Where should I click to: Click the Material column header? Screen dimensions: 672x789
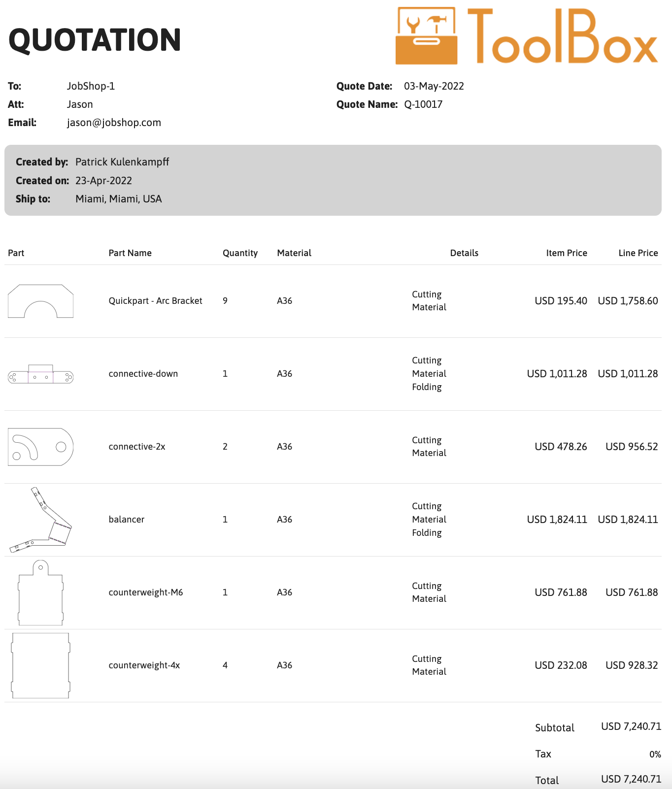294,253
